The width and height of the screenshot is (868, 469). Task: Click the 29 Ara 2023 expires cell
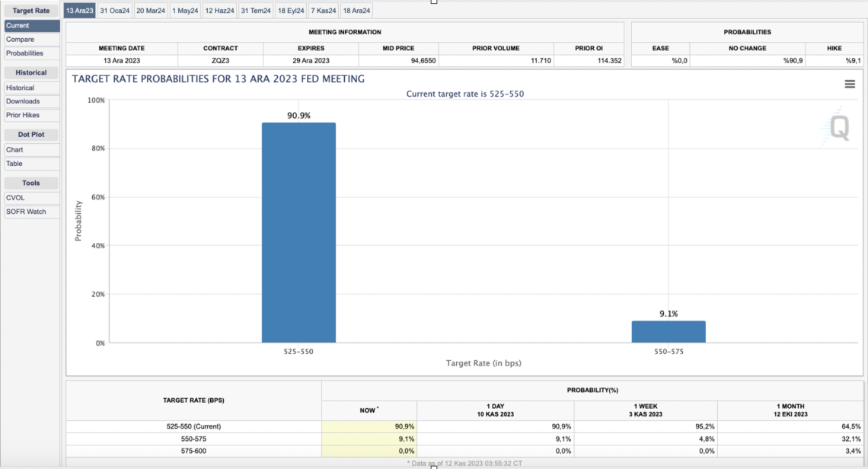click(x=311, y=60)
